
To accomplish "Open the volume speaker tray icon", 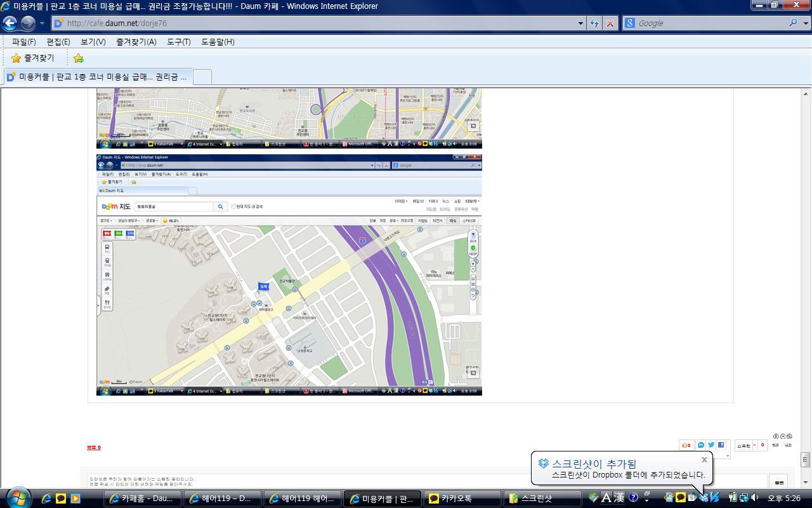I will (x=755, y=497).
